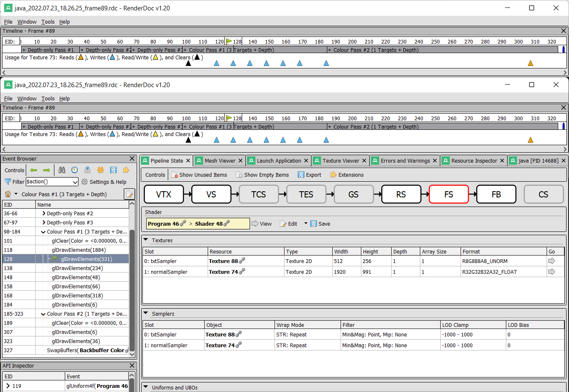Open java [PID 14688] tab
Image resolution: width=569 pixels, height=392 pixels.
click(x=539, y=161)
